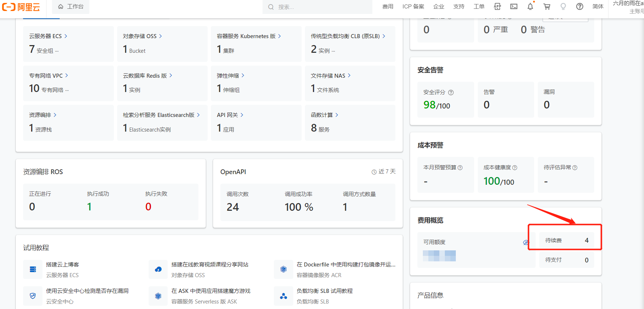
Task: Toggle 可用额度 visibility eye icon
Action: click(x=526, y=242)
